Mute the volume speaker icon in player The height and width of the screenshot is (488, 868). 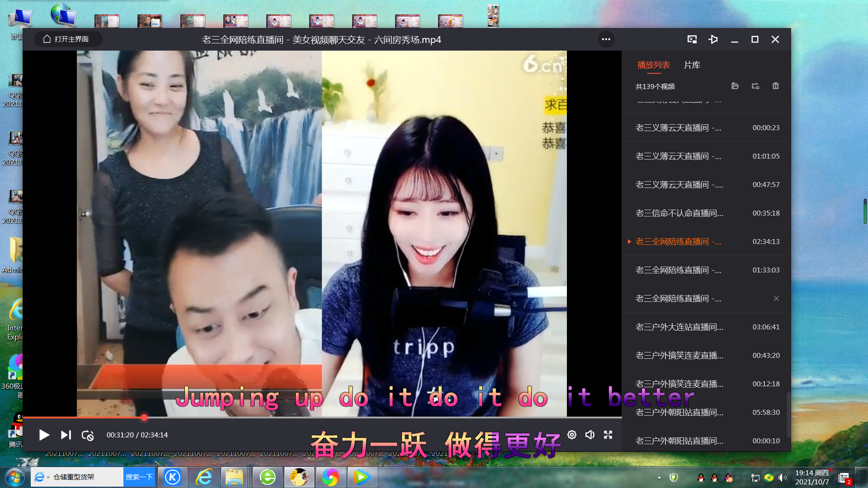click(590, 435)
